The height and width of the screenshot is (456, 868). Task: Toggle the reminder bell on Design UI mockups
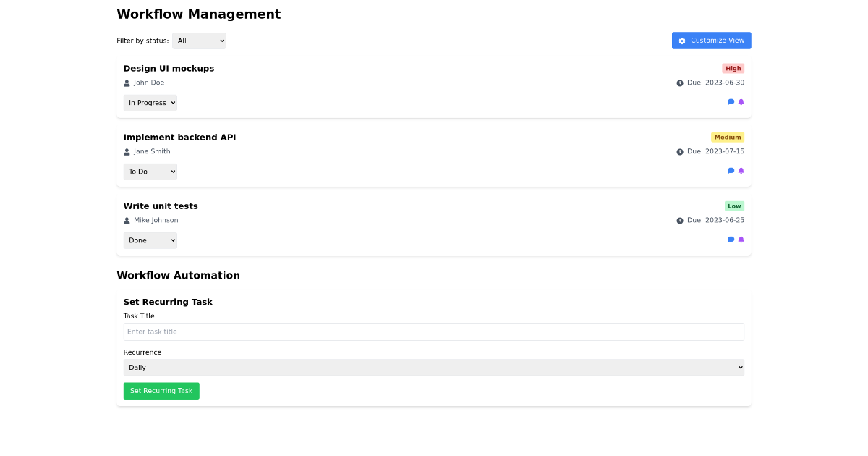740,101
